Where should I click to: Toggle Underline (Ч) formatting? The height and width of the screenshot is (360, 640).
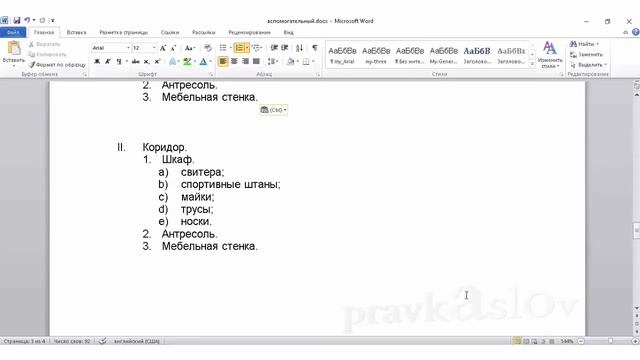pyautogui.click(x=119, y=62)
